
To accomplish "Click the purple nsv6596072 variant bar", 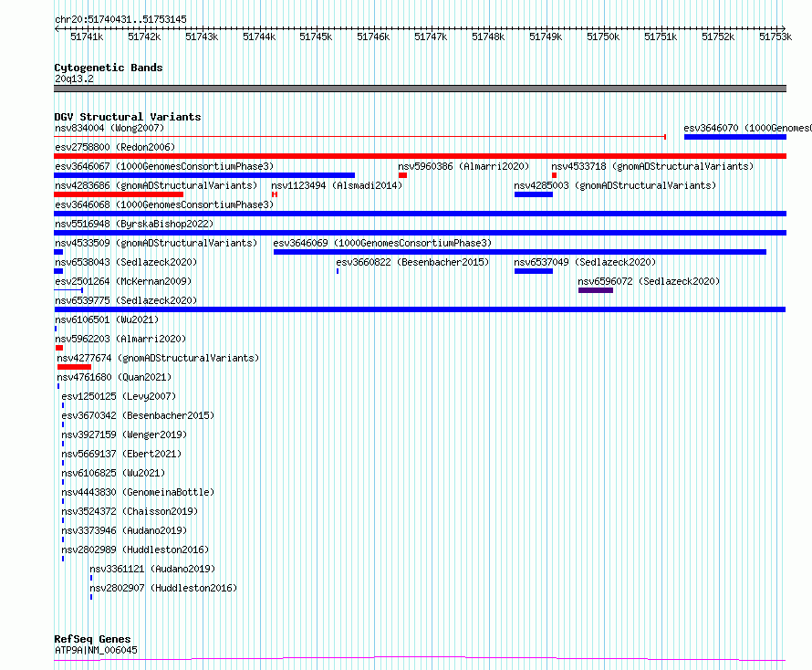I will coord(596,290).
